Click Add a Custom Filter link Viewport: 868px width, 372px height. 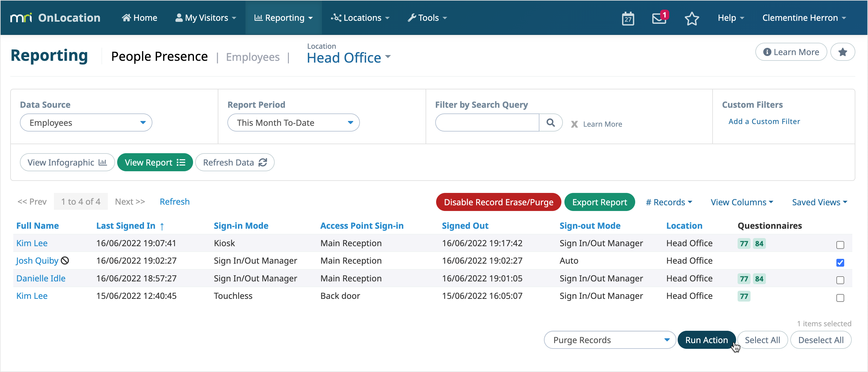(x=764, y=122)
